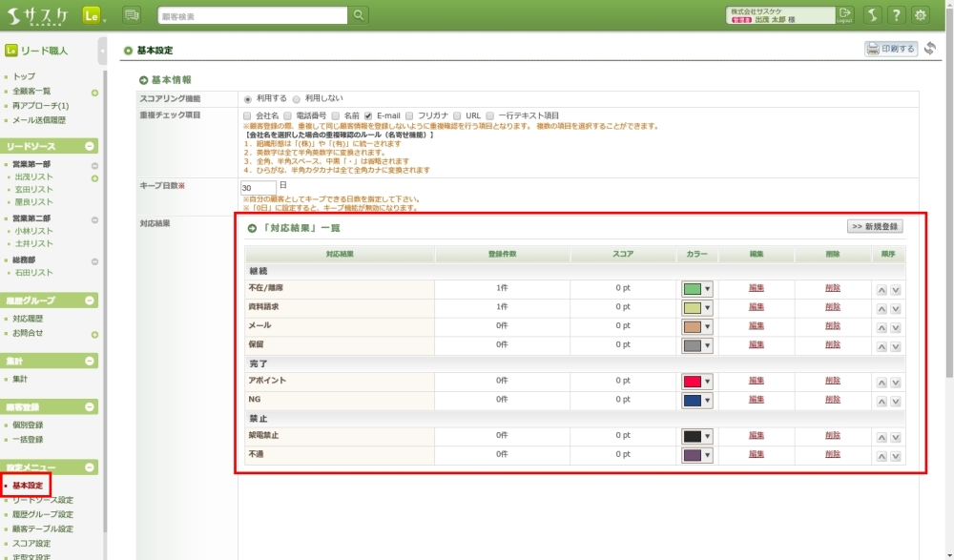Open the message icon in top bar
The width and height of the screenshot is (954, 560).
click(x=132, y=15)
